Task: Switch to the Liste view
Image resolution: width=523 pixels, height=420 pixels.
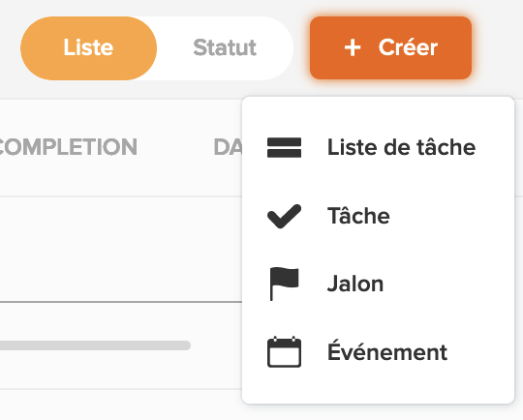Action: [88, 48]
